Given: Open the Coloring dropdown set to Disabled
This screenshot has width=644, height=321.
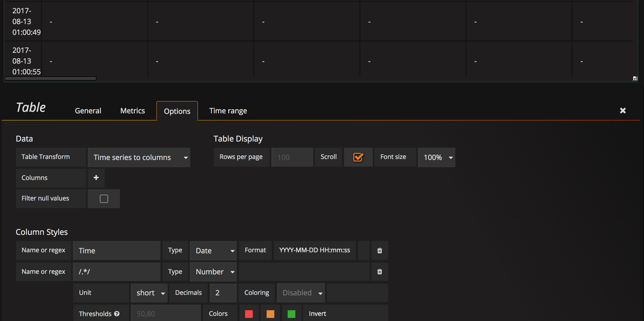Looking at the screenshot, I should coord(301,293).
